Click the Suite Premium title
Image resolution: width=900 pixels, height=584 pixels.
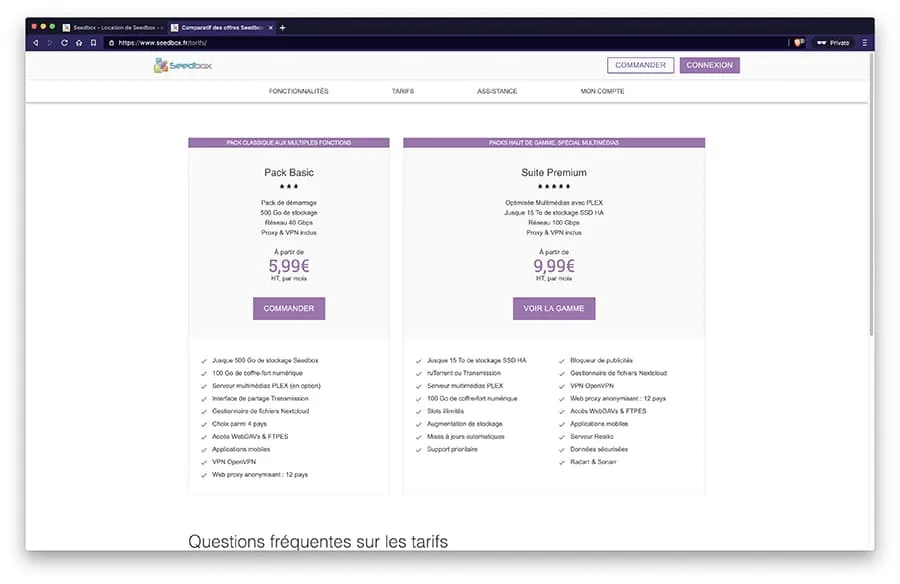tap(554, 172)
